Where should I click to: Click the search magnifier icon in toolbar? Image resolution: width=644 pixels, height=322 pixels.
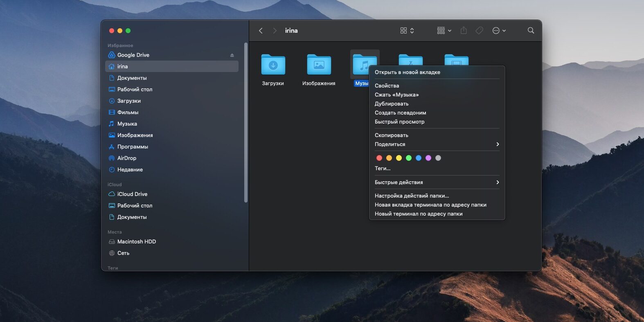(x=531, y=31)
